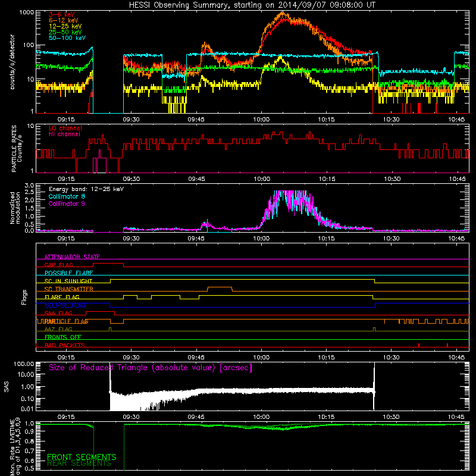Select the cyan 'Collimator 8' legend label
The image size is (476, 476).
click(67, 196)
